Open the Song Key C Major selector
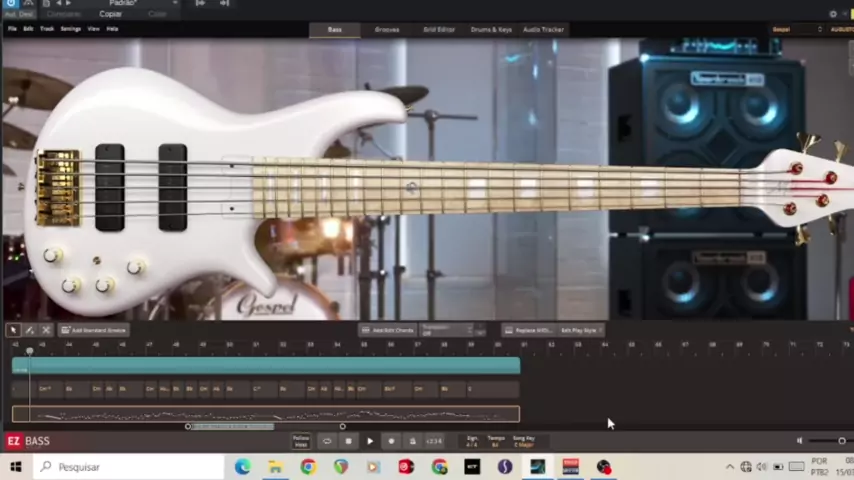This screenshot has height=480, width=854. (x=523, y=441)
